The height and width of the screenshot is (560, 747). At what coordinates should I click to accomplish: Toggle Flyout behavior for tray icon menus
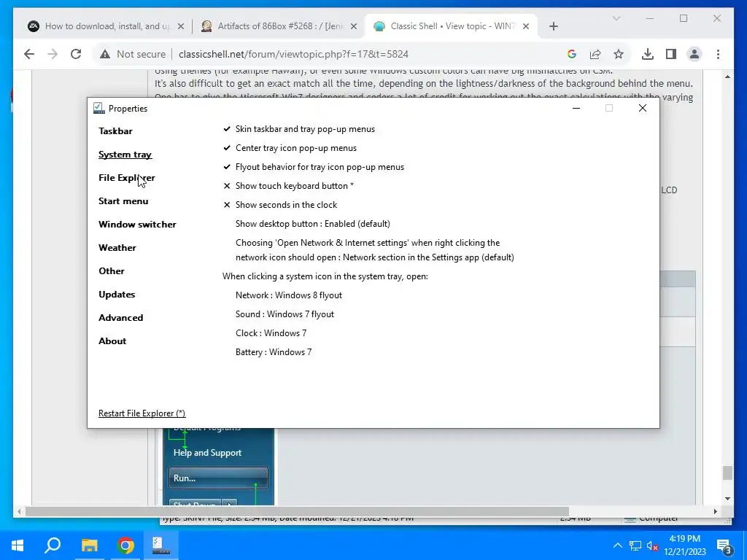[x=314, y=167]
